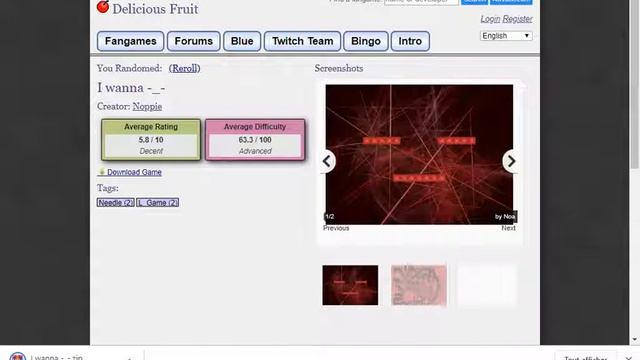Open the Forums page
The image size is (640, 360).
pyautogui.click(x=193, y=41)
